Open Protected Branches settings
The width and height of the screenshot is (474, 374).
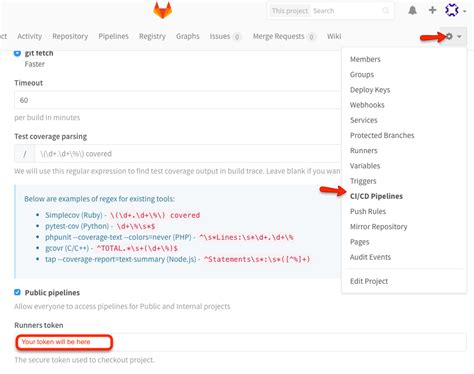pyautogui.click(x=382, y=135)
